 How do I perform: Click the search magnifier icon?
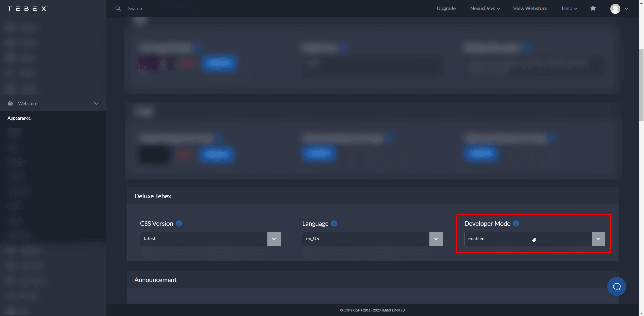tap(118, 8)
